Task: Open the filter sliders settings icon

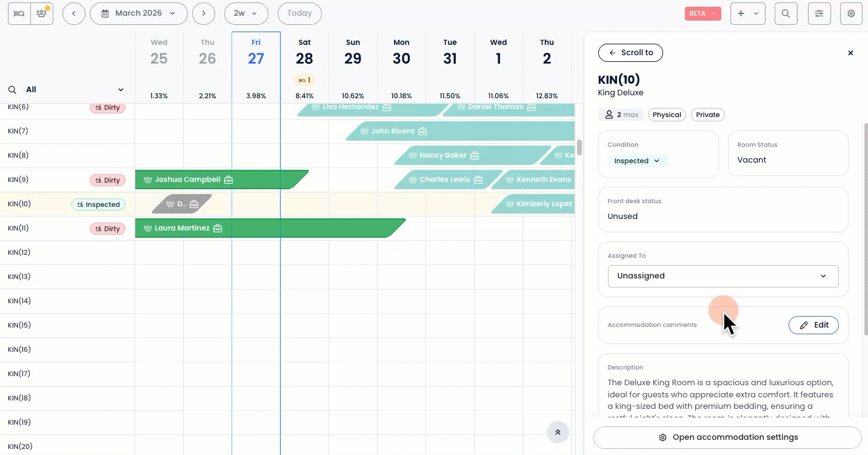Action: pos(819,13)
